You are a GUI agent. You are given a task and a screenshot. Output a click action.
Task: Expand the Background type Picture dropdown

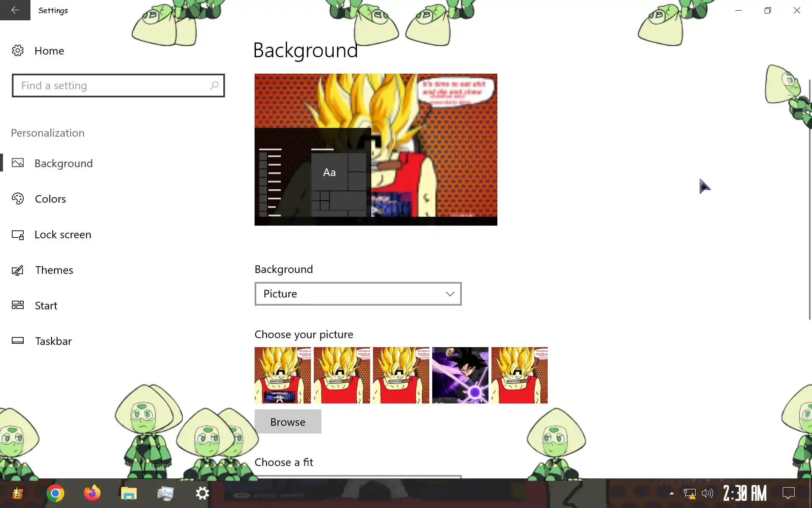click(357, 294)
